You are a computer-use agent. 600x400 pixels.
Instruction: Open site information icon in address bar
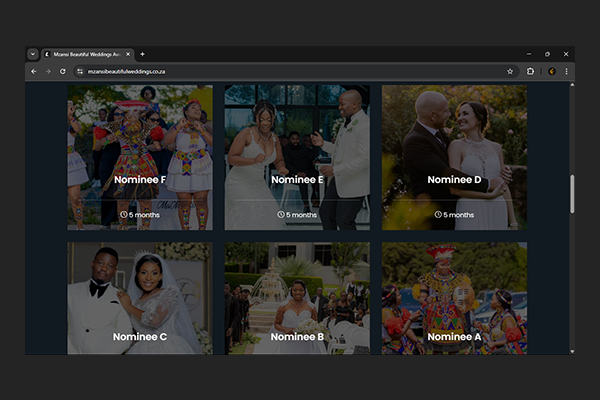coord(80,72)
